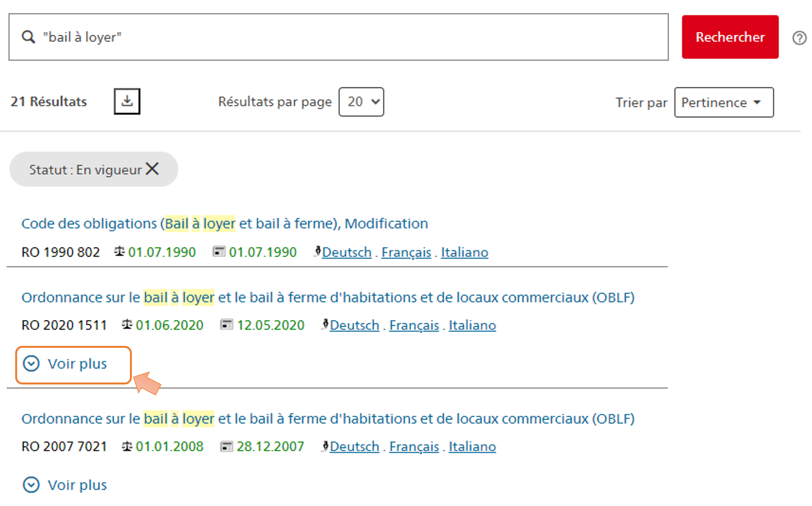The image size is (812, 506).
Task: Click the magnifying glass search icon
Action: click(x=28, y=37)
